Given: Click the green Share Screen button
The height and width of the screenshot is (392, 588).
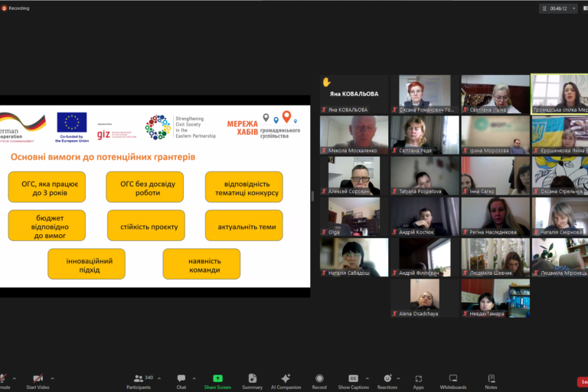Looking at the screenshot, I should 217,382.
